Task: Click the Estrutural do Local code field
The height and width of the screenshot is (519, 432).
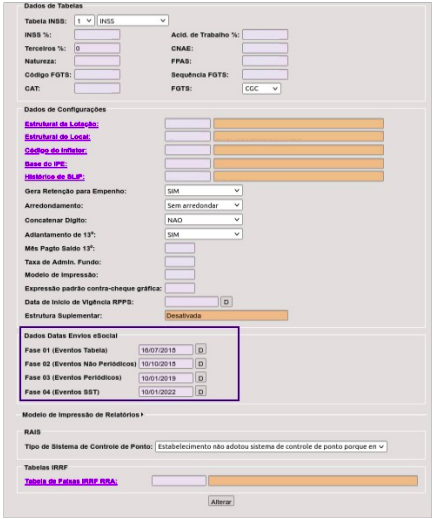Action: [x=188, y=136]
